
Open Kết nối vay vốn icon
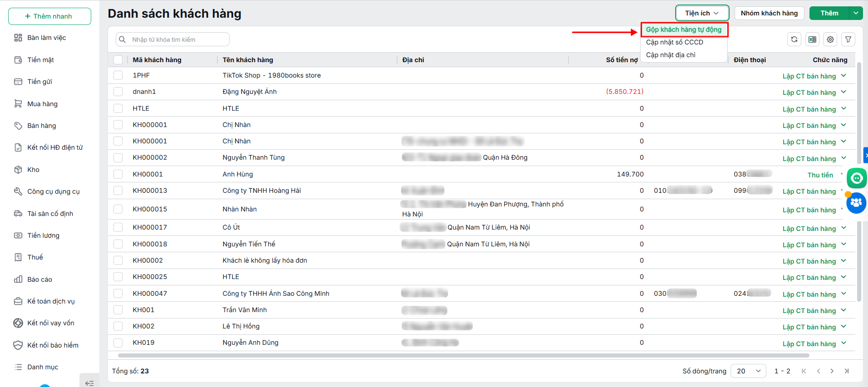coord(18,323)
